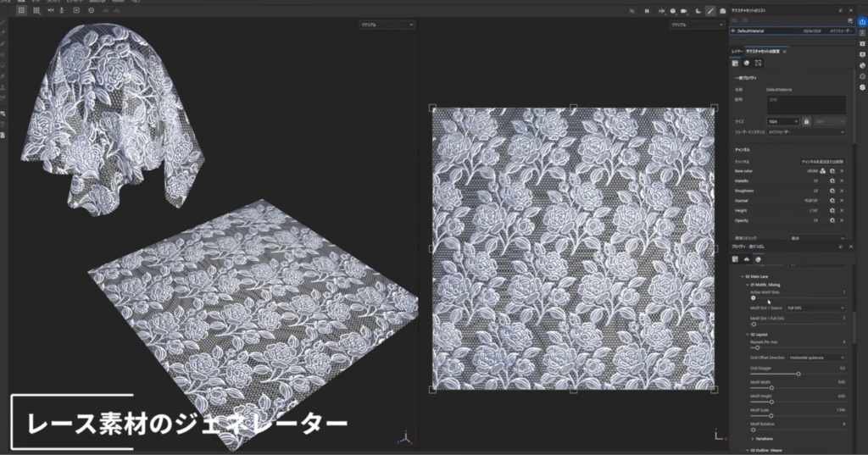Click the Substance S logo icon in right dock

click(x=862, y=87)
